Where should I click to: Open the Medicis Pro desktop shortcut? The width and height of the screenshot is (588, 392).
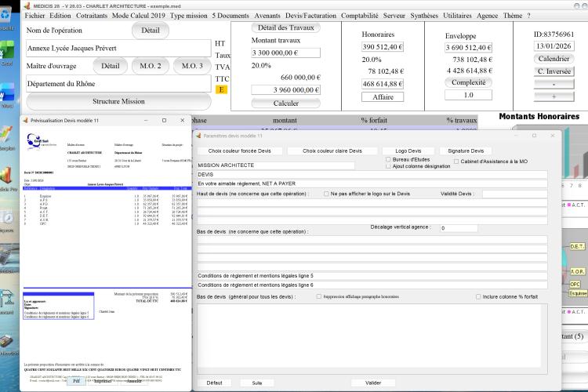(7, 176)
